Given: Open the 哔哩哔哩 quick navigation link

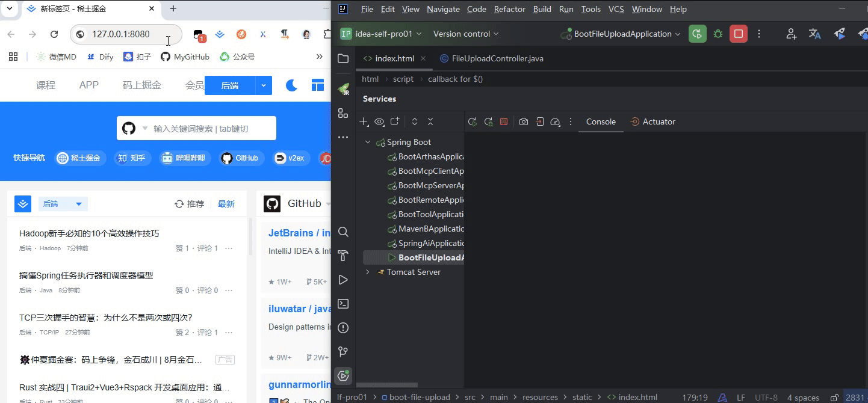Looking at the screenshot, I should [185, 158].
